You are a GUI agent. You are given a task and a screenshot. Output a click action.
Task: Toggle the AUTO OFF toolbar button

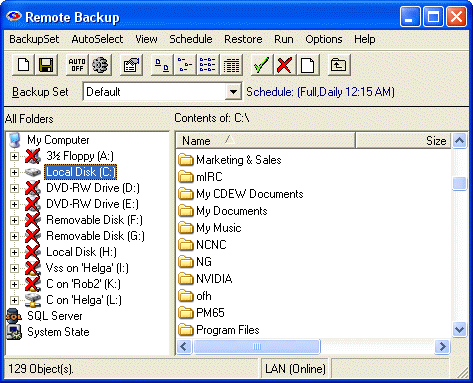pos(77,65)
